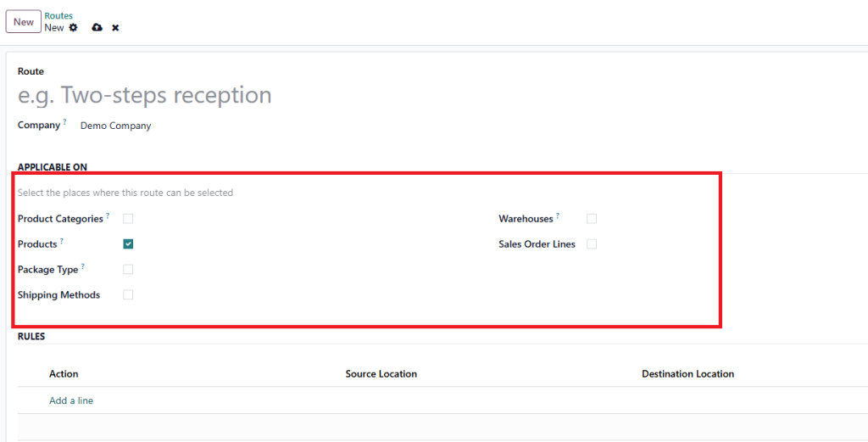Discard changes with the X icon
The width and height of the screenshot is (868, 442).
pyautogui.click(x=115, y=28)
